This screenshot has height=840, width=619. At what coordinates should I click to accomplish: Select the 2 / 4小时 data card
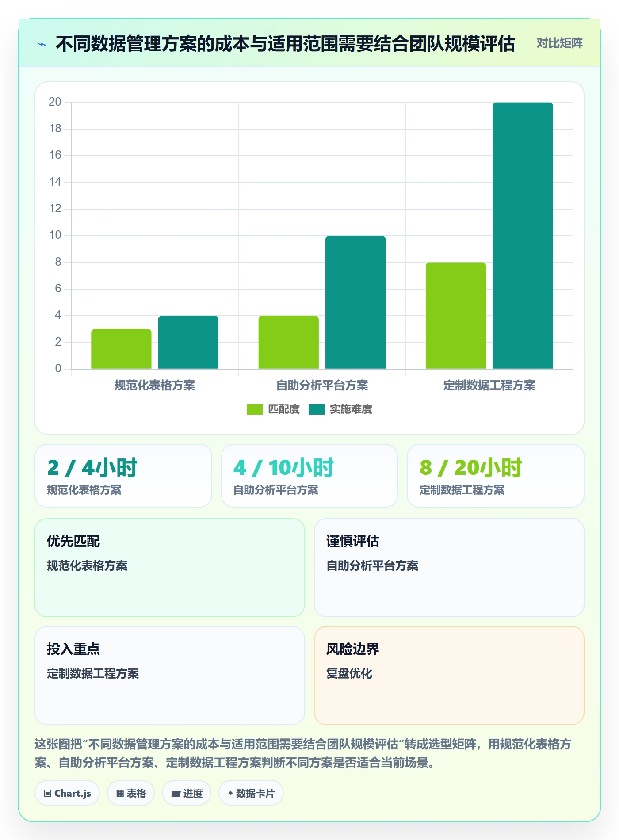click(123, 476)
